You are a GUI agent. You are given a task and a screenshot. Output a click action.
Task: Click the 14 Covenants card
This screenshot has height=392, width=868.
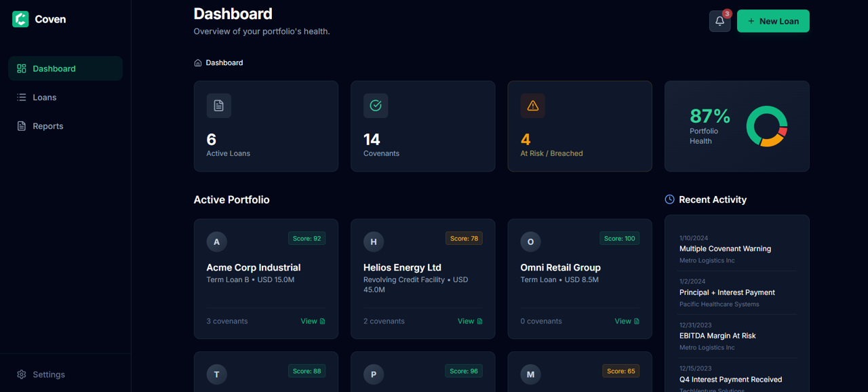[x=423, y=126]
